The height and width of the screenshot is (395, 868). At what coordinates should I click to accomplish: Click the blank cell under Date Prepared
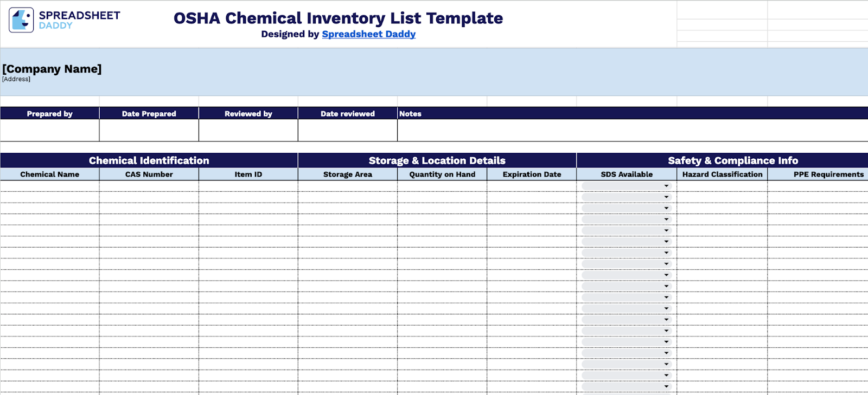[x=149, y=130]
